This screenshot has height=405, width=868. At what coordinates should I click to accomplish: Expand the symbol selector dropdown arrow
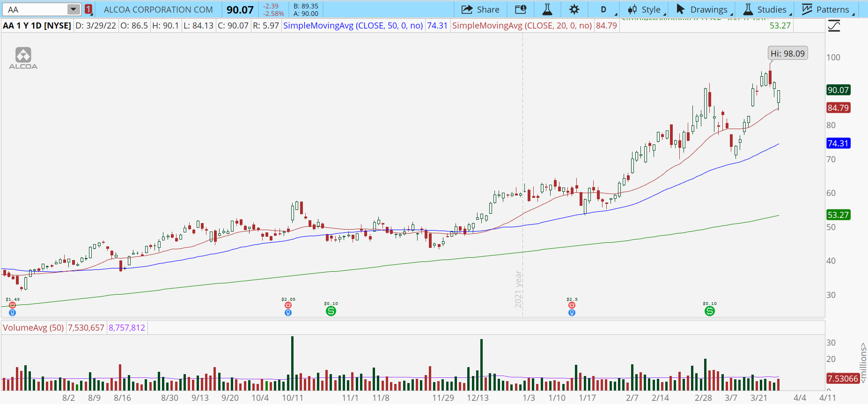point(74,9)
